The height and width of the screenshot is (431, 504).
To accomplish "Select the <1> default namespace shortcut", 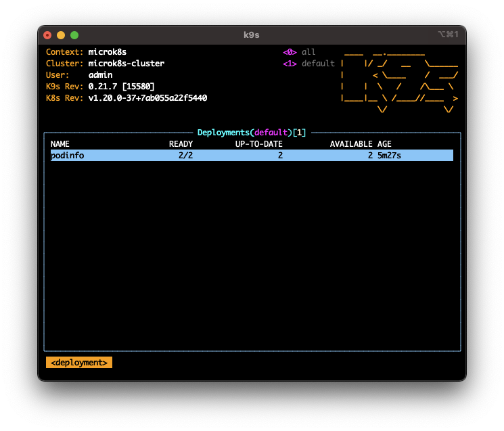I will (x=308, y=64).
